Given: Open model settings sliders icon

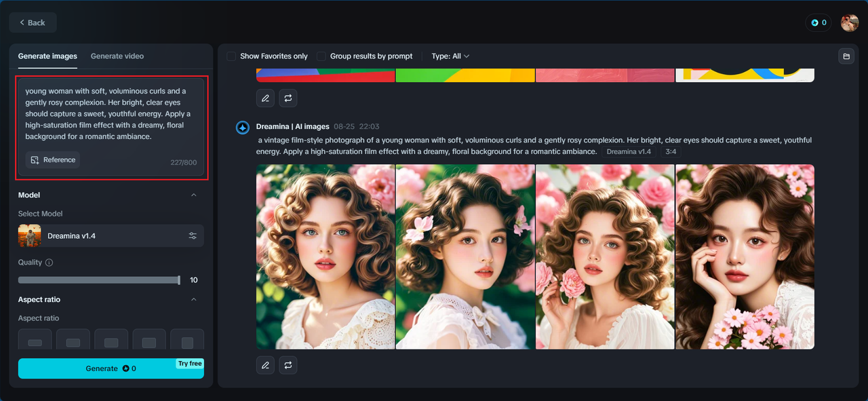Looking at the screenshot, I should click(x=193, y=236).
